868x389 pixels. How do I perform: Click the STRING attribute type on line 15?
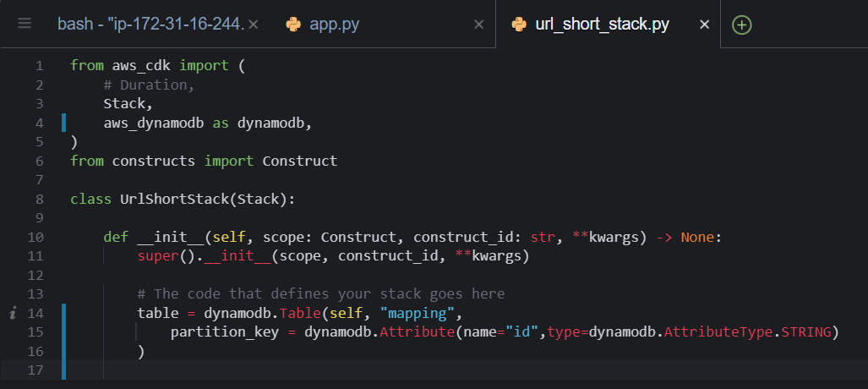(806, 332)
